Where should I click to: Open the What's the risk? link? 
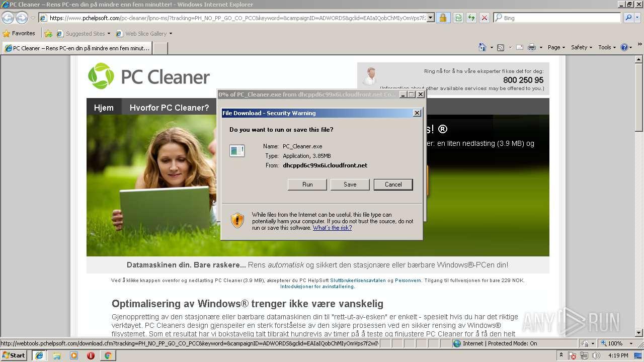tap(332, 228)
